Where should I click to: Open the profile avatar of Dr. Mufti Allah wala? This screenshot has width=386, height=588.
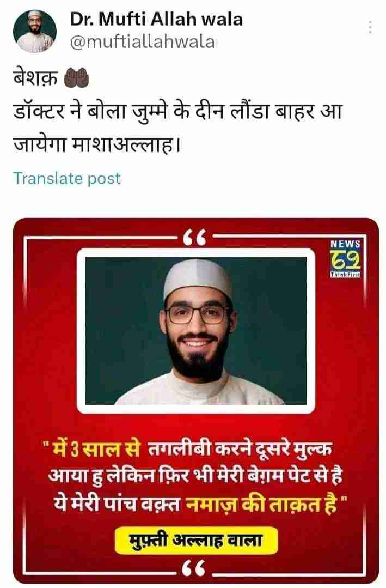[x=35, y=32]
